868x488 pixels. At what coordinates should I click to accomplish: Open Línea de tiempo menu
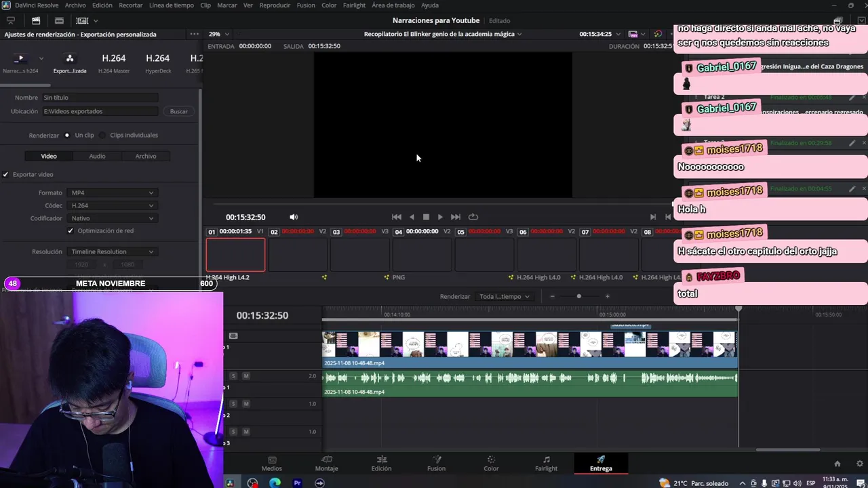[x=171, y=5]
